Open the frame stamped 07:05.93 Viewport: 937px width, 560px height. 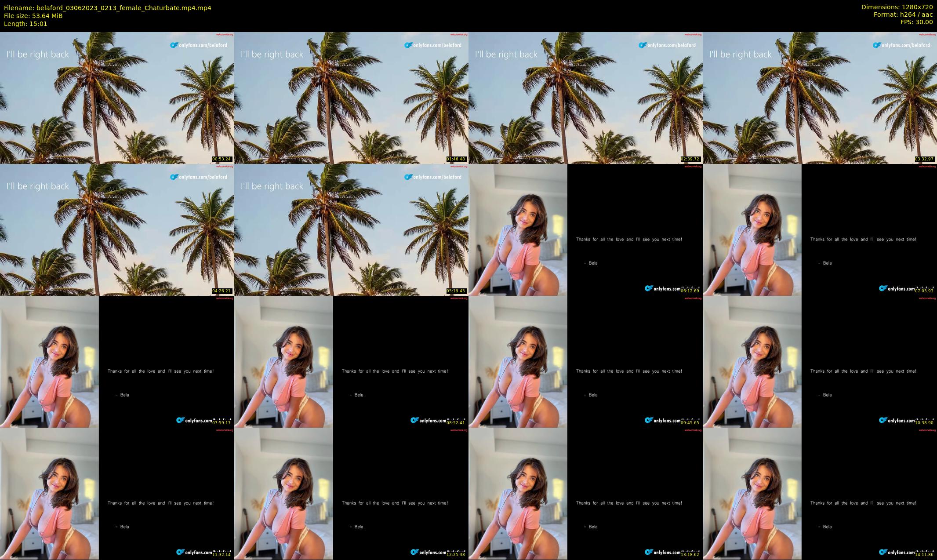(x=820, y=229)
